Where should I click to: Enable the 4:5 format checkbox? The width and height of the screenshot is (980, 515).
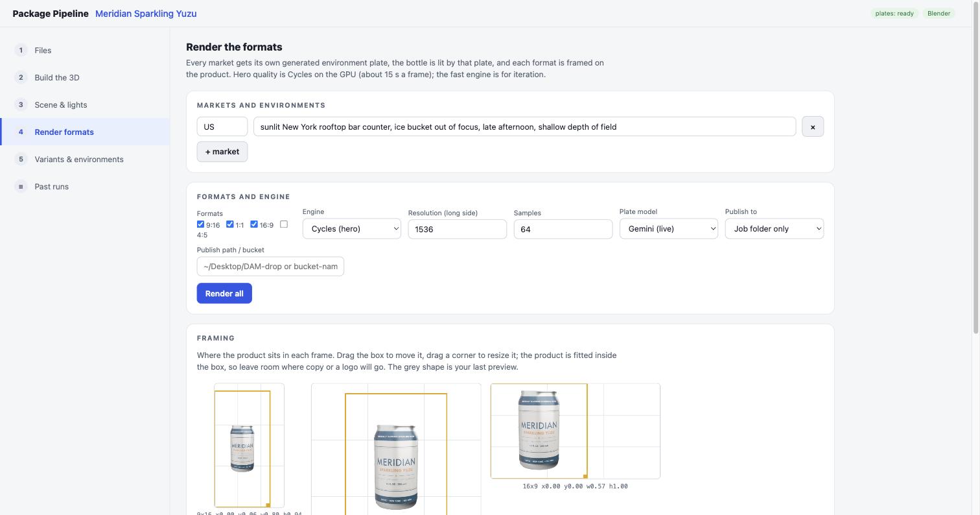(x=284, y=224)
